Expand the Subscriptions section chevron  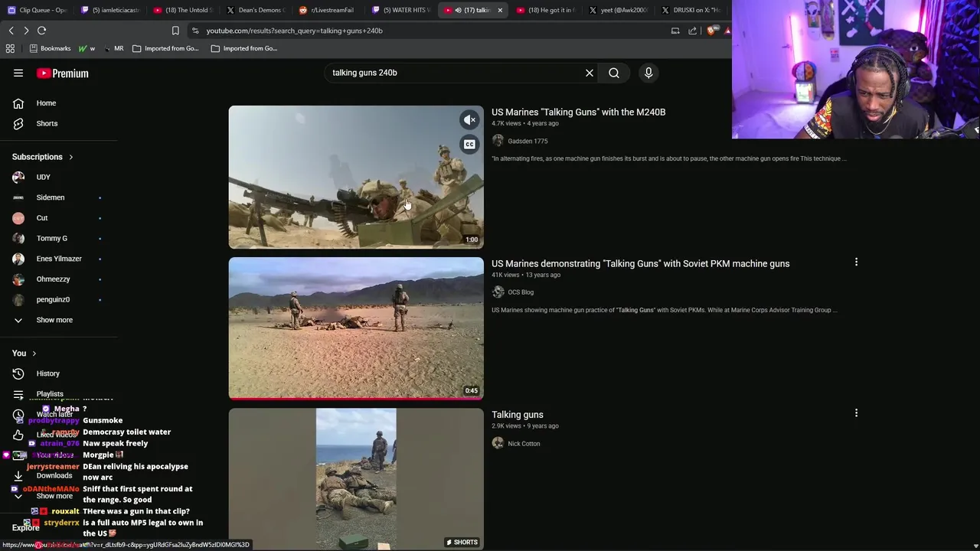pyautogui.click(x=71, y=157)
